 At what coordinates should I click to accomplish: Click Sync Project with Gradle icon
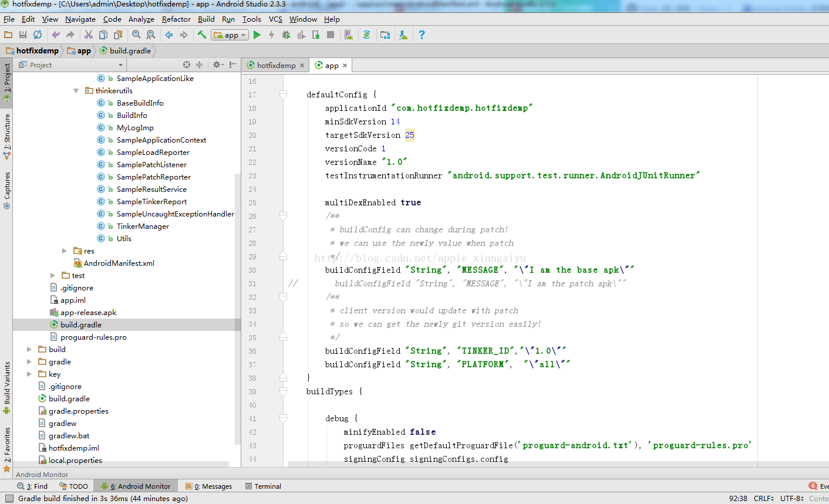tap(367, 35)
